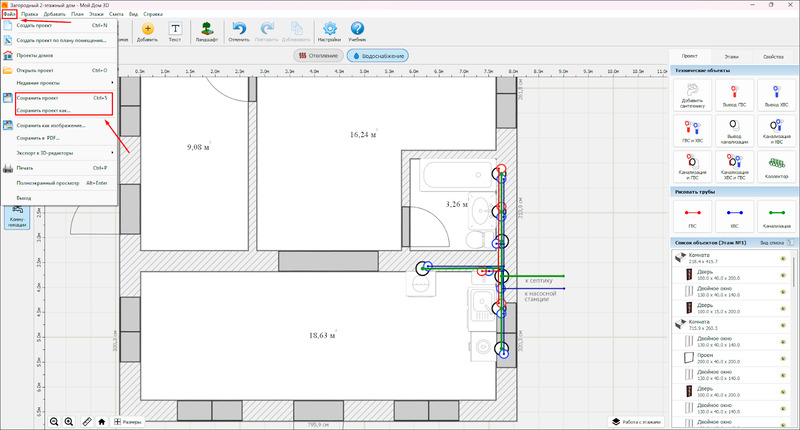800x430 pixels.
Task: Click Работа с этажами button
Action: point(637,422)
